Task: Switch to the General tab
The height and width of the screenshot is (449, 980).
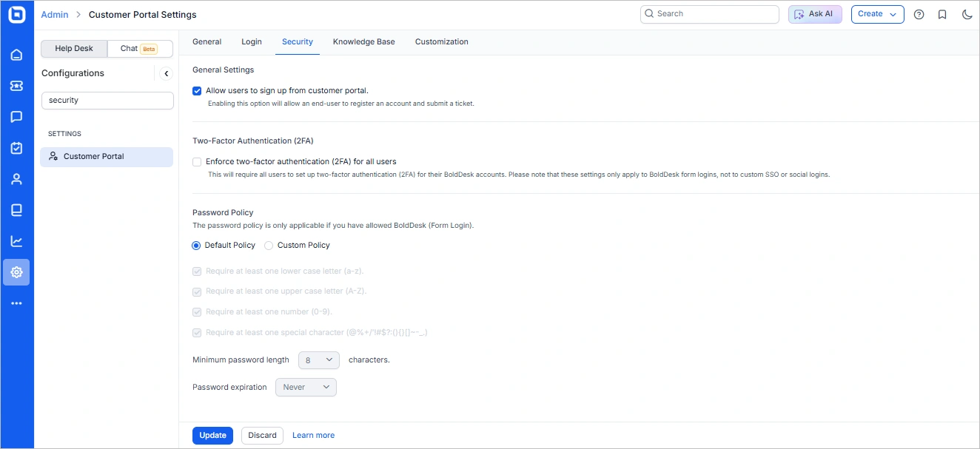Action: 207,42
